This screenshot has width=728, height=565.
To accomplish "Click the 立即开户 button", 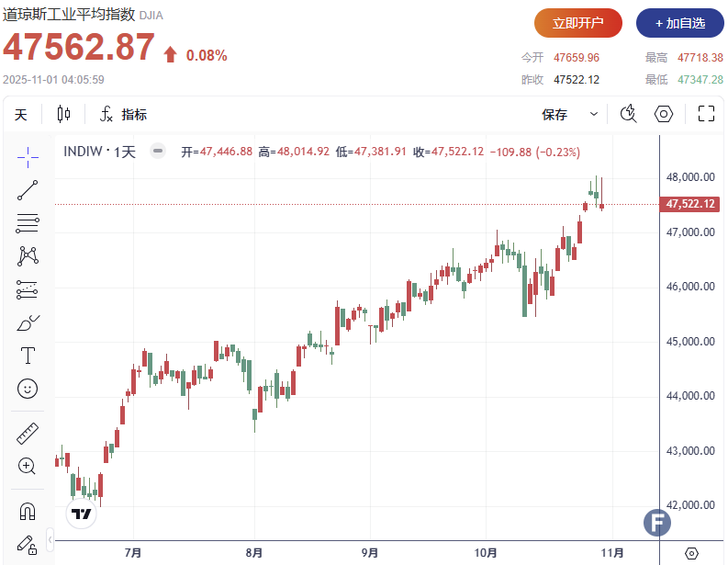I will [x=578, y=23].
